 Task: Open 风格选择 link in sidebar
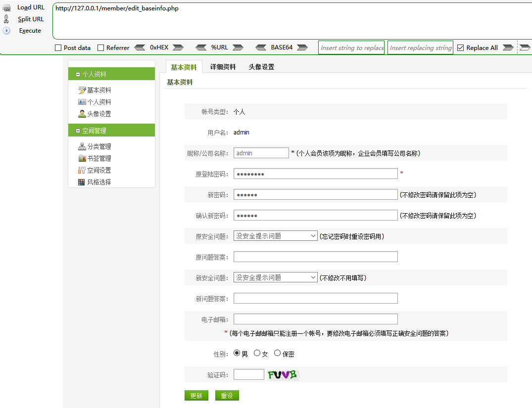pyautogui.click(x=99, y=182)
